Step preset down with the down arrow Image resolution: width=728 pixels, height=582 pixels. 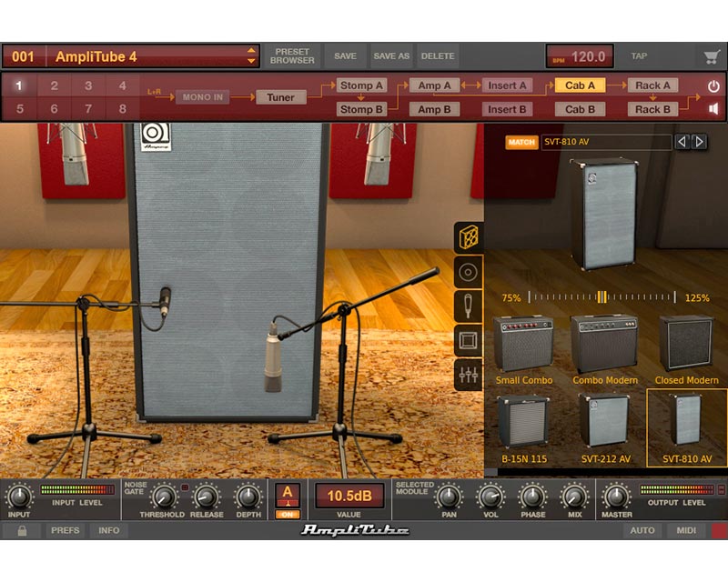click(x=251, y=61)
